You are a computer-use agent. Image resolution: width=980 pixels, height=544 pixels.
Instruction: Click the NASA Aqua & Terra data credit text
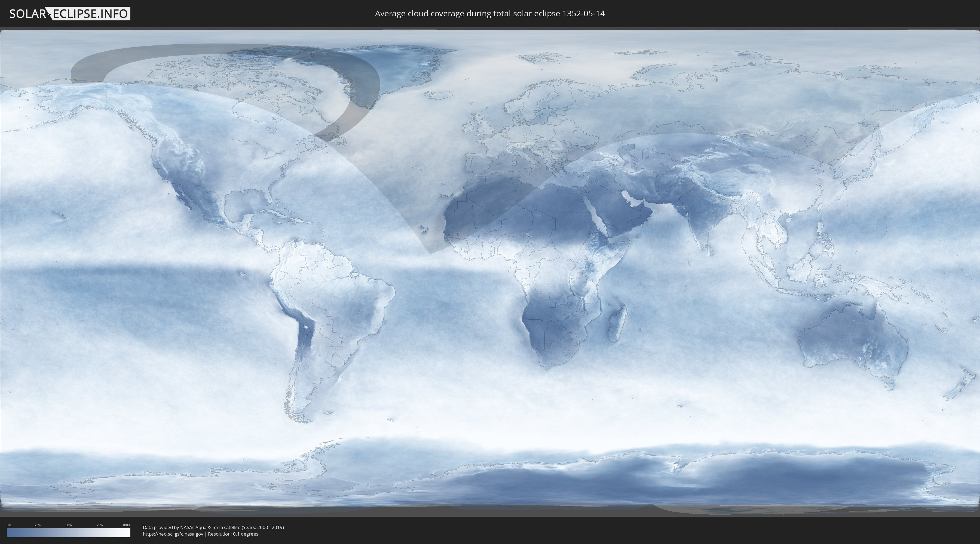pyautogui.click(x=213, y=527)
